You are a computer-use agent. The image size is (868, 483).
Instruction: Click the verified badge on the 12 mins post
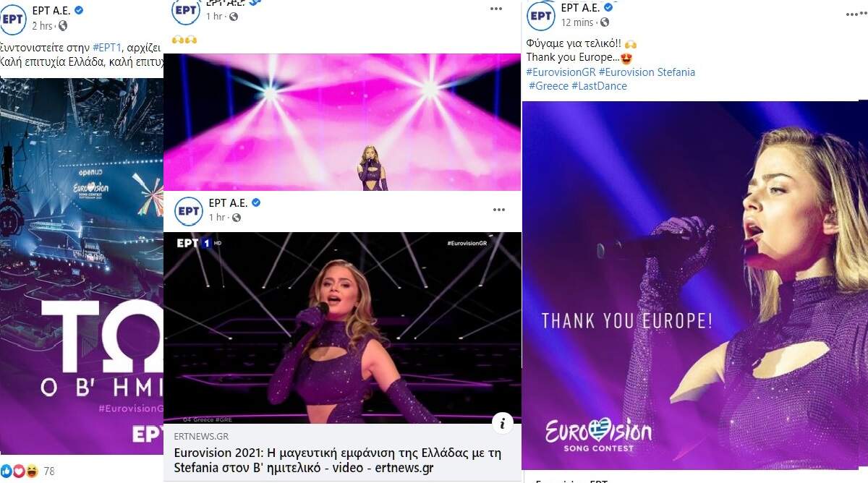[x=608, y=7]
